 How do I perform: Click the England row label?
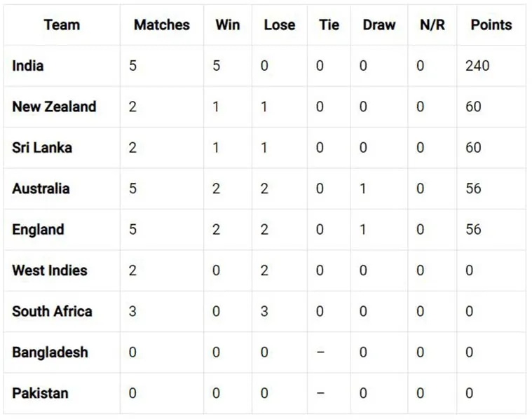(39, 230)
